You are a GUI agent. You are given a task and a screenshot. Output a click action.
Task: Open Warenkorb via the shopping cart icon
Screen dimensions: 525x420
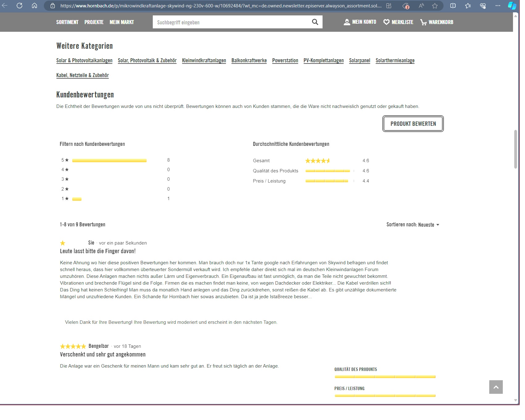[x=423, y=22]
